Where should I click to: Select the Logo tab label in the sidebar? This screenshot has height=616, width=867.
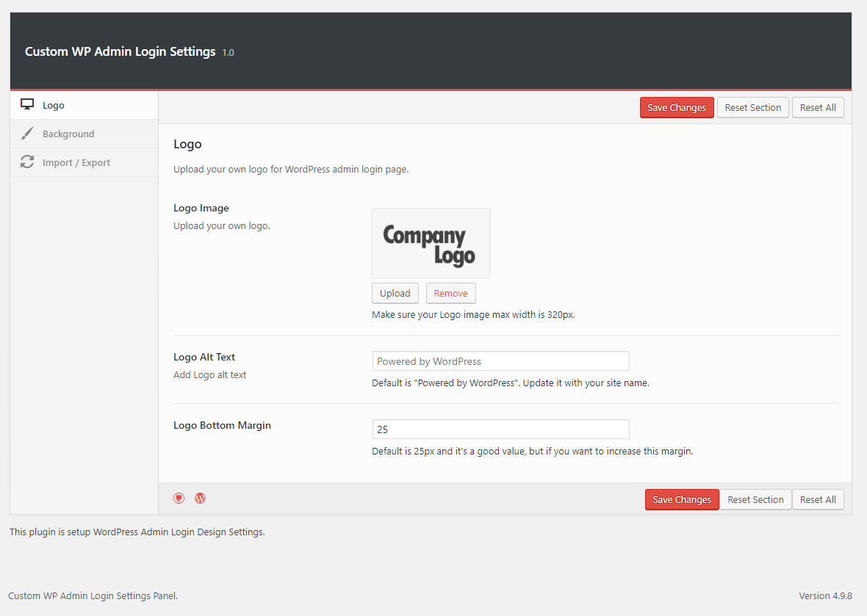[x=54, y=105]
